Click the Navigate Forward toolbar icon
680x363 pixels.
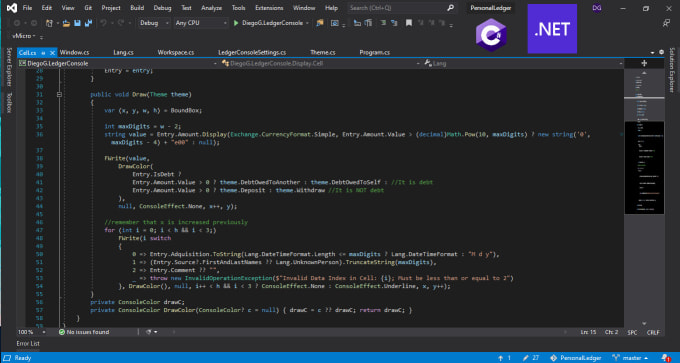point(34,23)
